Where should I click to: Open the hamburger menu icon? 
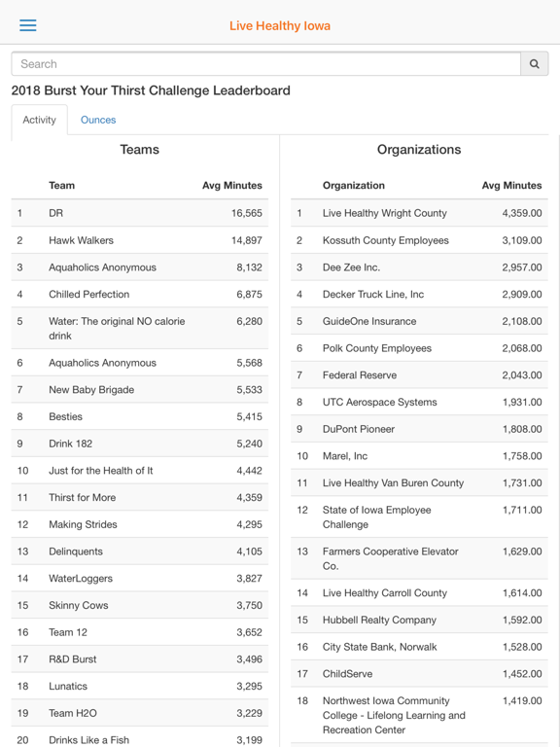27,25
